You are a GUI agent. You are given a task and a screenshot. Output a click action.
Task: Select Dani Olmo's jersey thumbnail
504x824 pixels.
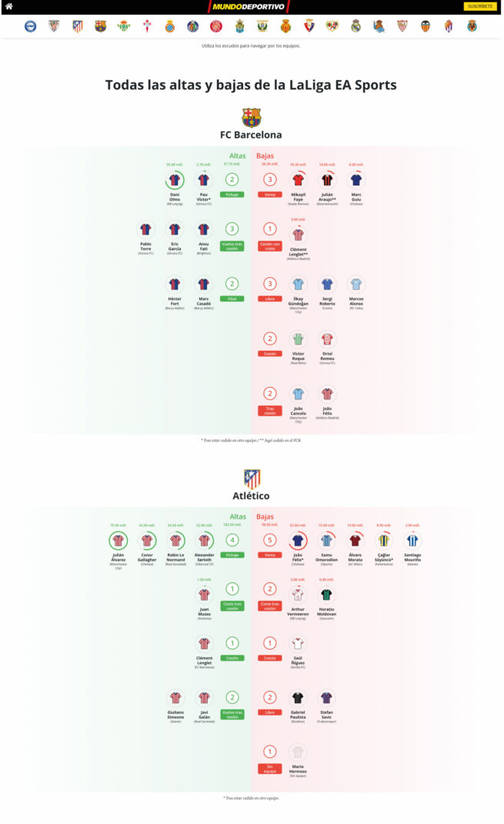click(175, 179)
